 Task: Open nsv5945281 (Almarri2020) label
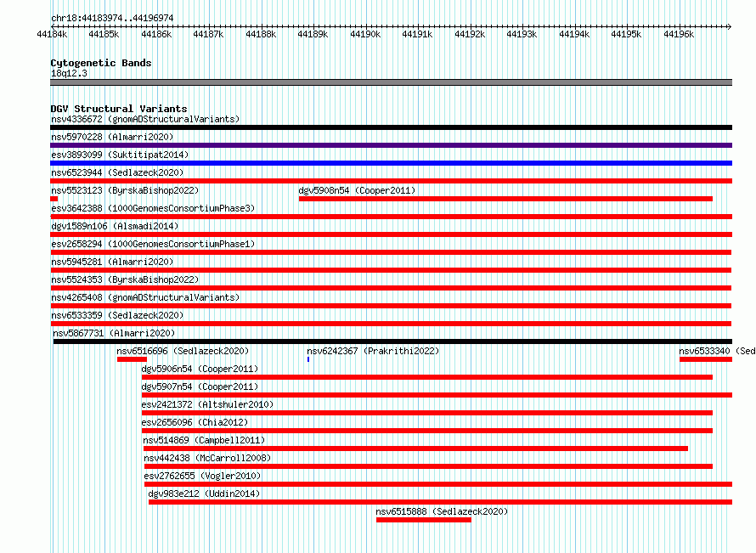112,262
